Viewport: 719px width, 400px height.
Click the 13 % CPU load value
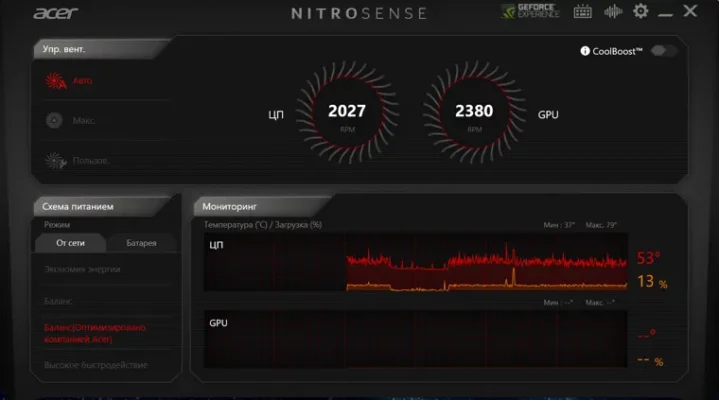[652, 282]
